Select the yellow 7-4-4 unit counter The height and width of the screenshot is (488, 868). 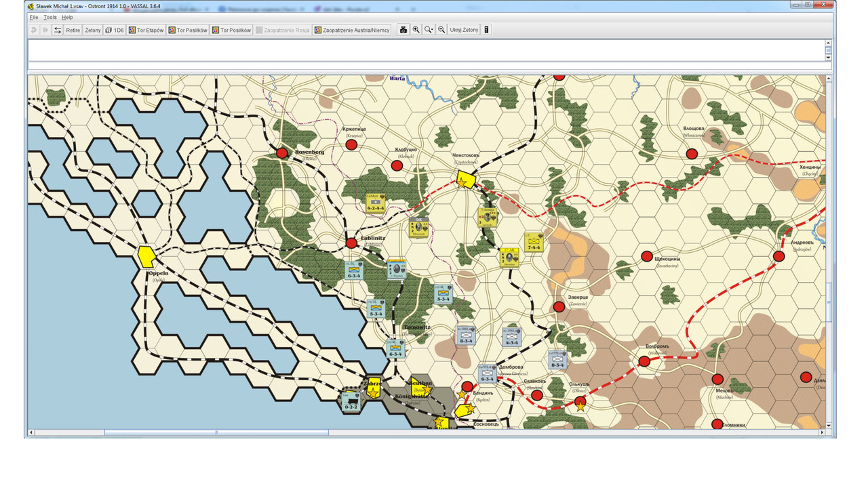coord(534,243)
